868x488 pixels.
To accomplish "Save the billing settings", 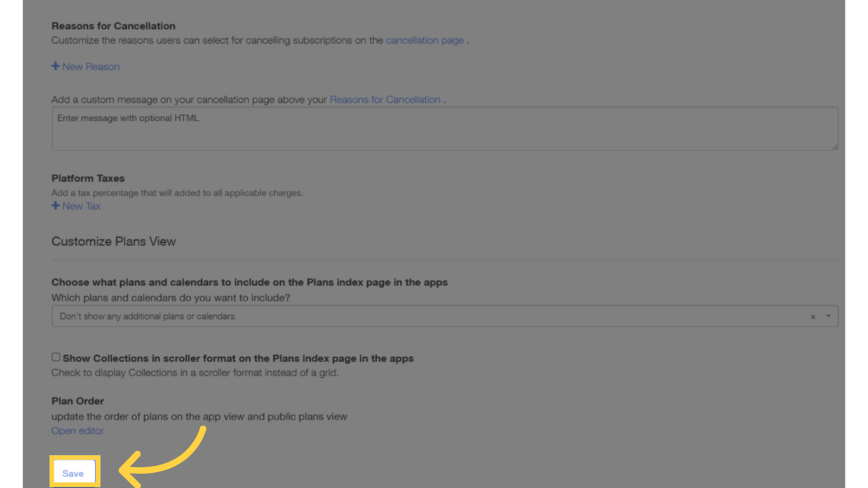I will [74, 473].
